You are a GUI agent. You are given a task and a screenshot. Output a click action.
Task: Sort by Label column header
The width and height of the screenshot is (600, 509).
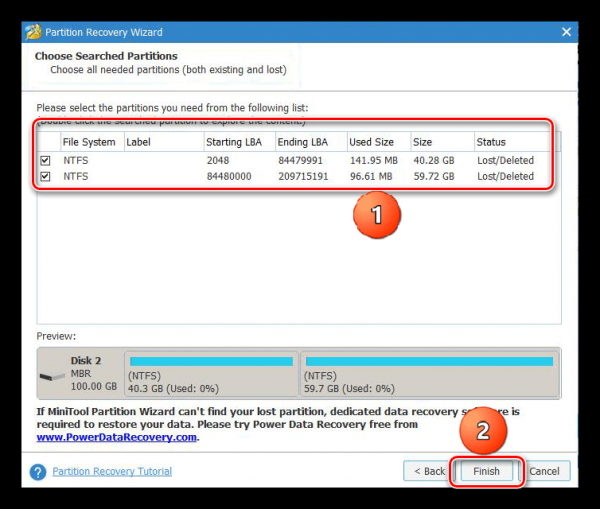(x=164, y=142)
